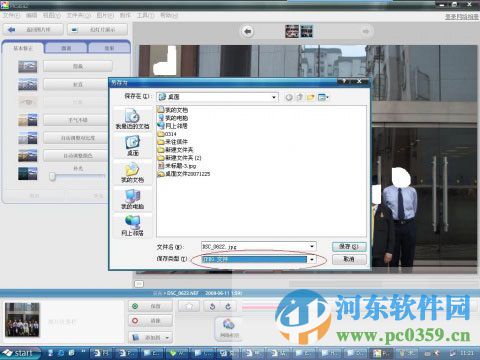Open the Help (帮助) menu
This screenshot has width=480, height=360.
(x=169, y=15)
